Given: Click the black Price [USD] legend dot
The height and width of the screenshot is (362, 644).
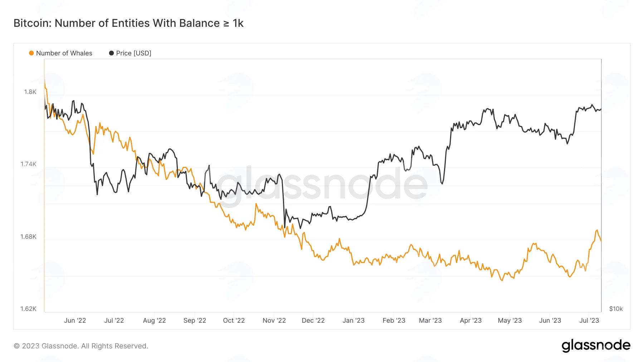Looking at the screenshot, I should 111,53.
